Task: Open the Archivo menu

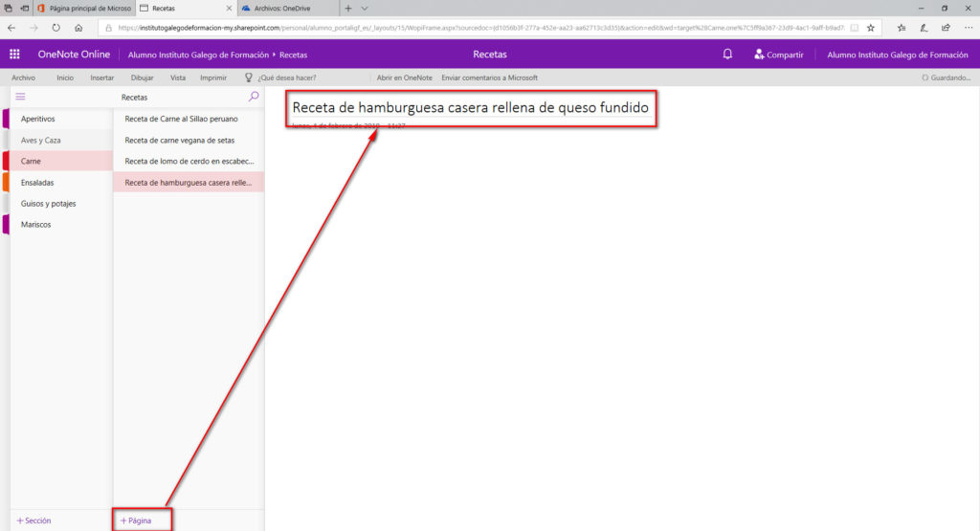Action: tap(23, 77)
